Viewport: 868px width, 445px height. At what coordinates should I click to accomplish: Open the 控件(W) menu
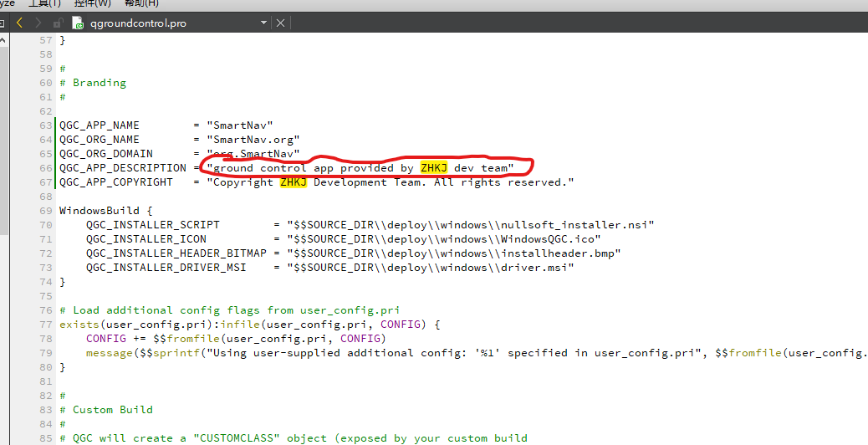pos(93,3)
